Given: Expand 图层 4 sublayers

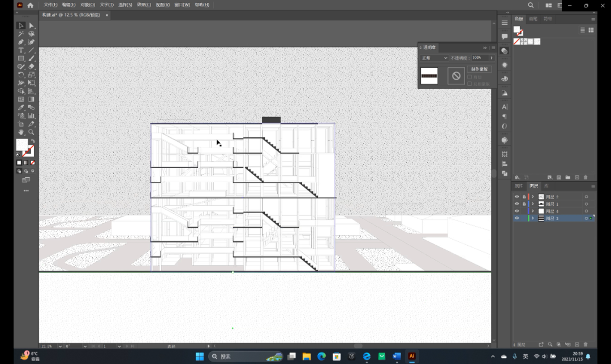Looking at the screenshot, I should point(533,211).
